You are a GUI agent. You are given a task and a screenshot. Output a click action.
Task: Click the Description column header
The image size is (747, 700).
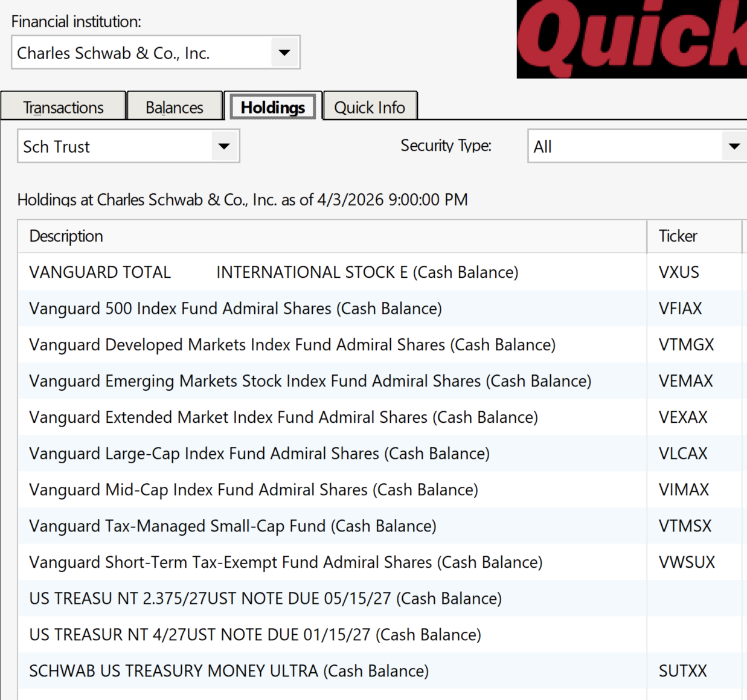[x=332, y=236]
